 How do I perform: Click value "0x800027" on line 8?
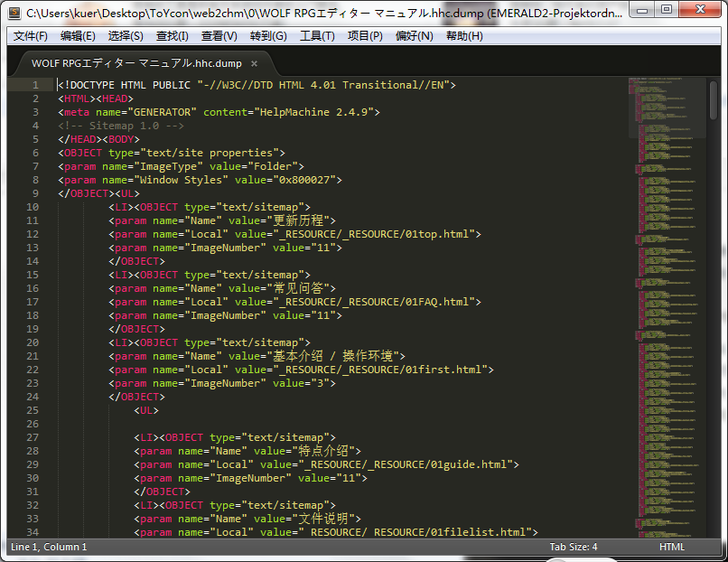coord(304,180)
